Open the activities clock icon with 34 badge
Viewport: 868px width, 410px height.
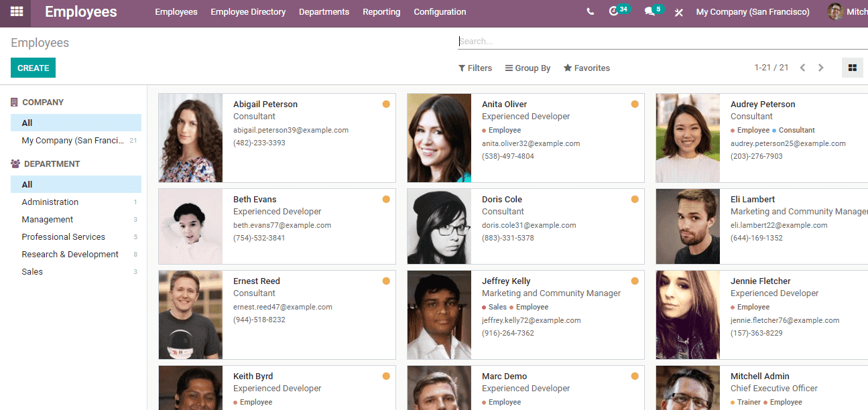point(613,11)
